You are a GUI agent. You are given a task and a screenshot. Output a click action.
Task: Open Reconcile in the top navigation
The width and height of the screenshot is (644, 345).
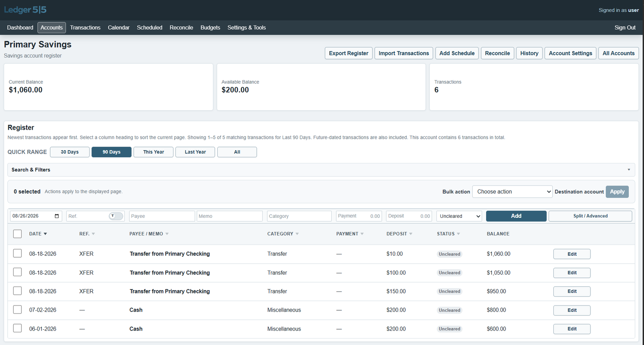point(182,28)
